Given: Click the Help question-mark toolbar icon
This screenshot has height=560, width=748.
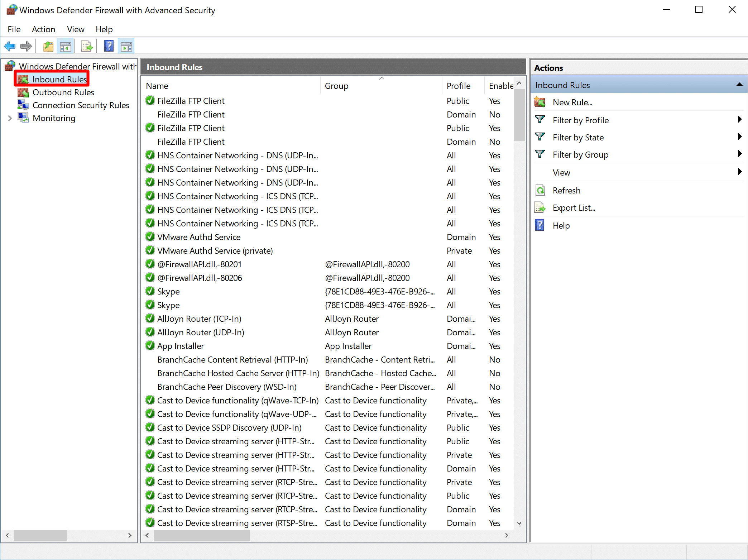Looking at the screenshot, I should [x=109, y=46].
